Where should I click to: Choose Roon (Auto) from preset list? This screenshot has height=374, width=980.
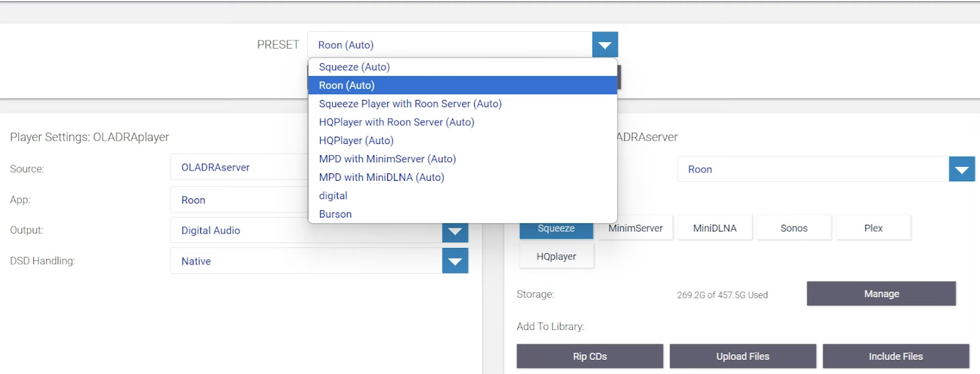click(x=347, y=85)
